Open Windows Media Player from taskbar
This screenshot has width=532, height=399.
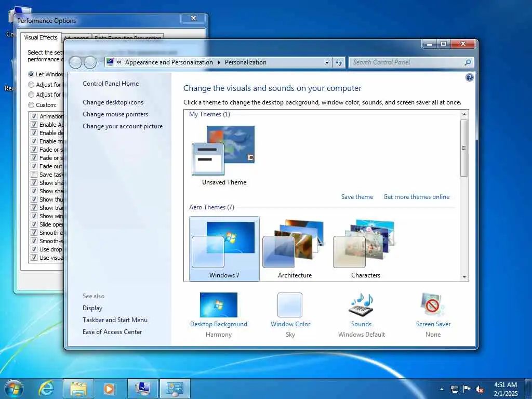click(x=110, y=389)
